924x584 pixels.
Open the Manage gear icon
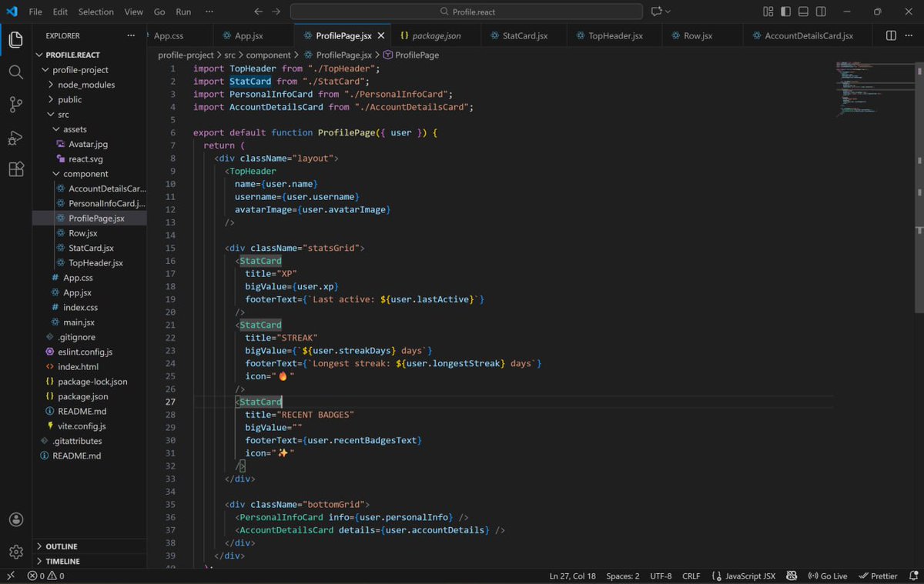point(15,552)
